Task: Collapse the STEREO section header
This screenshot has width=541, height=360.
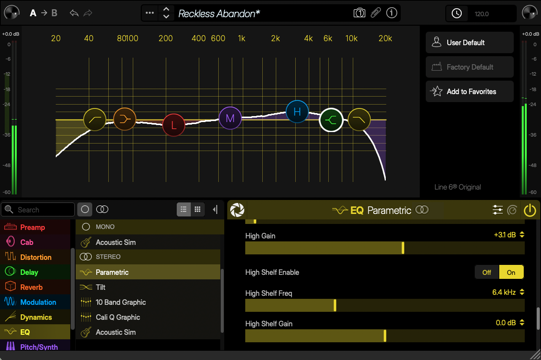Action: click(x=148, y=257)
